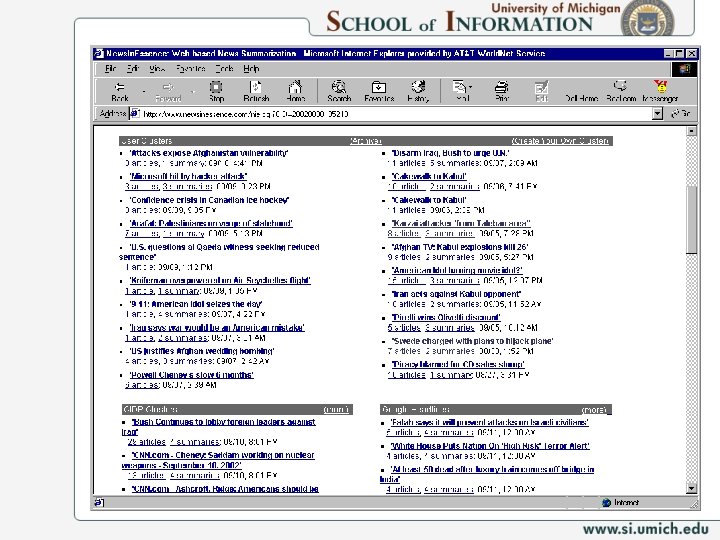Click the scrollbar down arrow
Image resolution: width=720 pixels, height=540 pixels.
[x=692, y=489]
